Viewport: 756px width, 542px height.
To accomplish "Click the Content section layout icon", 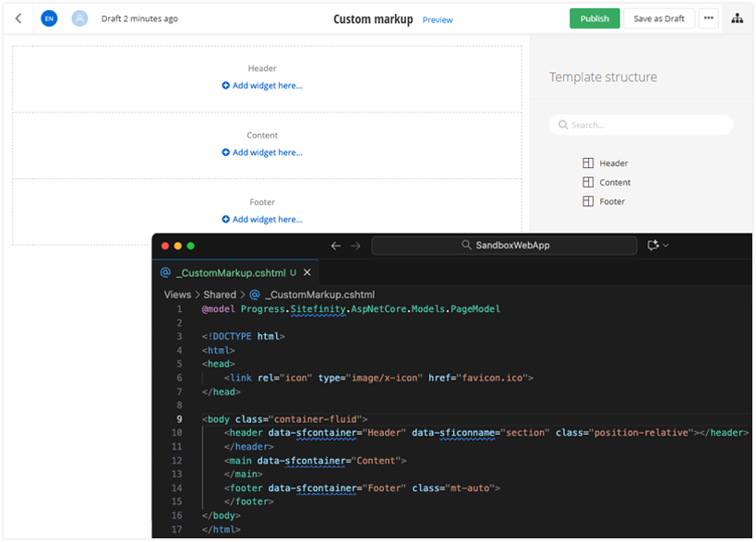I will pyautogui.click(x=588, y=183).
